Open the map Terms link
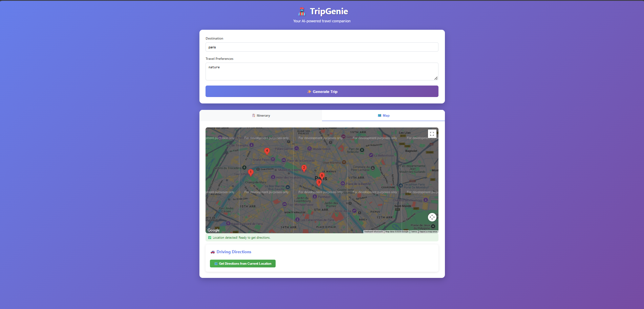This screenshot has width=644, height=309. (414, 232)
